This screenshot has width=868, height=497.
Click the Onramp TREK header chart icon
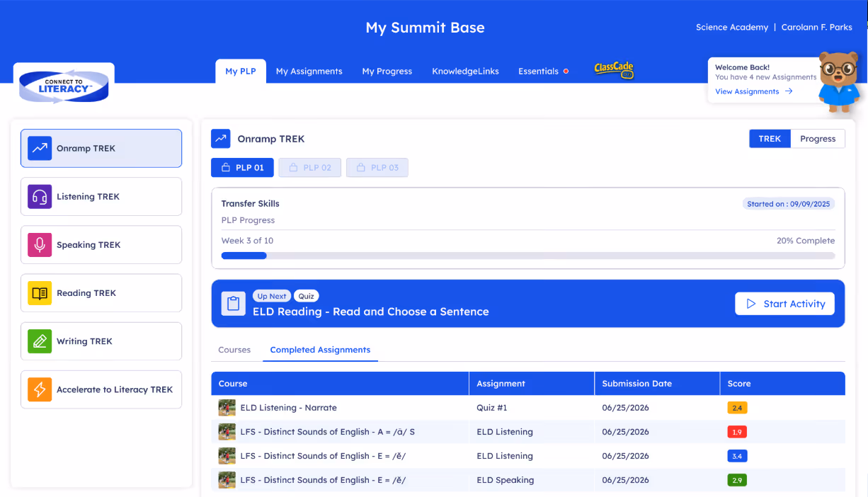click(221, 139)
